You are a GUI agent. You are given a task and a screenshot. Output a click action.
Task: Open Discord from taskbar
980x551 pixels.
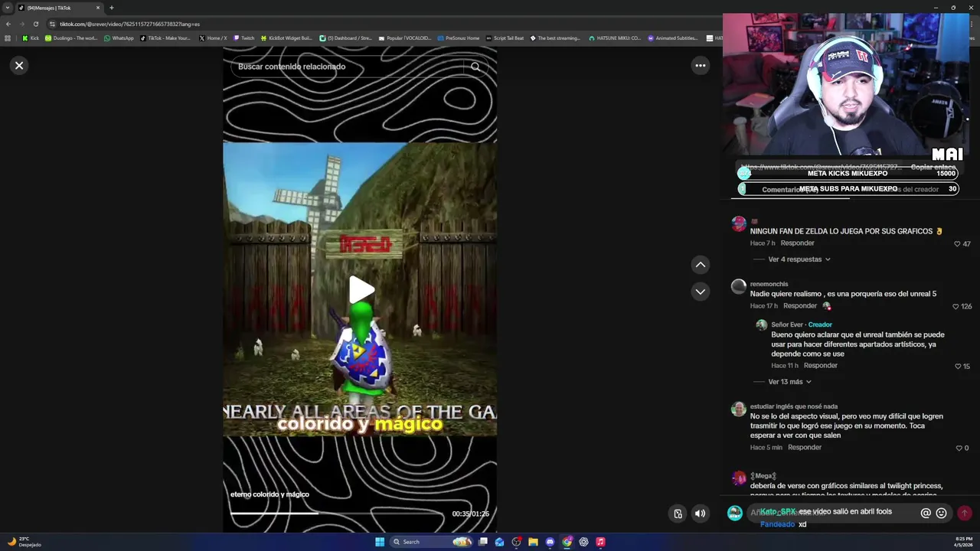pyautogui.click(x=550, y=542)
